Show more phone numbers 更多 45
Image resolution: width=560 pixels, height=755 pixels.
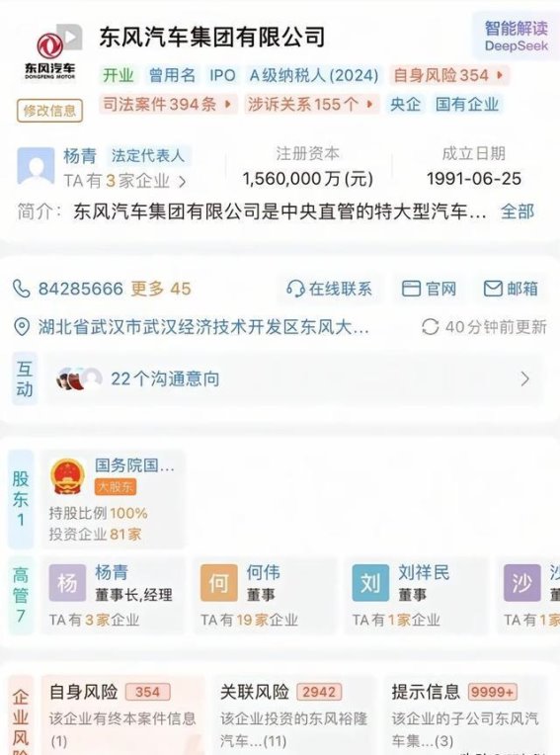pyautogui.click(x=161, y=289)
